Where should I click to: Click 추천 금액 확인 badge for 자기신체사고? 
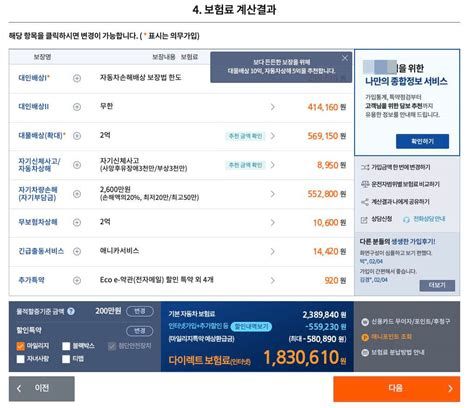245,165
